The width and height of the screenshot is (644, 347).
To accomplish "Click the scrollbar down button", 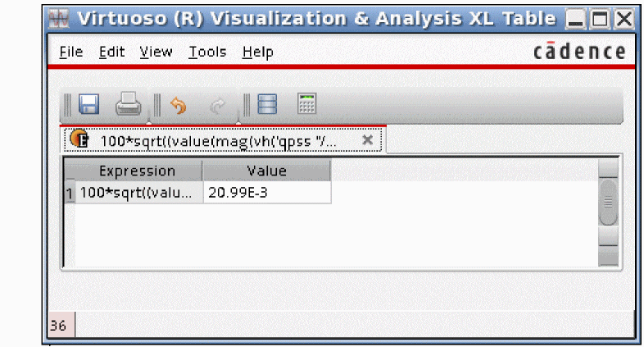I will pyautogui.click(x=608, y=236).
